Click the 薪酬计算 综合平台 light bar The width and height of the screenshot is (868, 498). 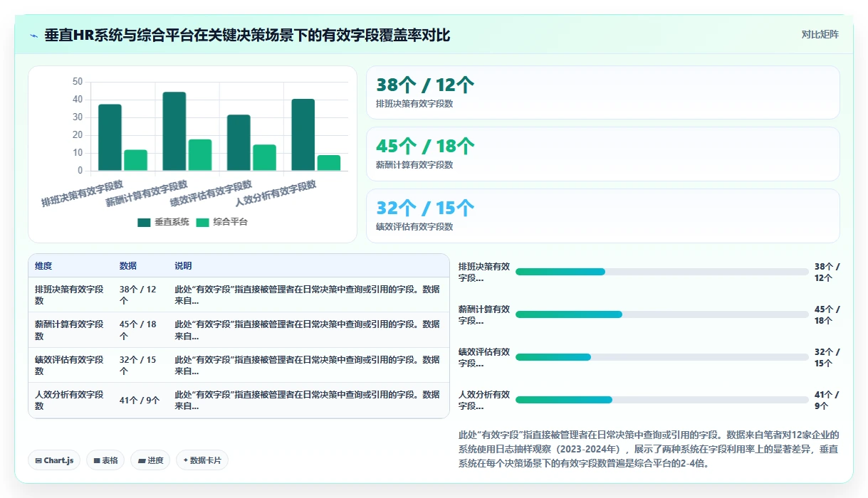pos(200,155)
